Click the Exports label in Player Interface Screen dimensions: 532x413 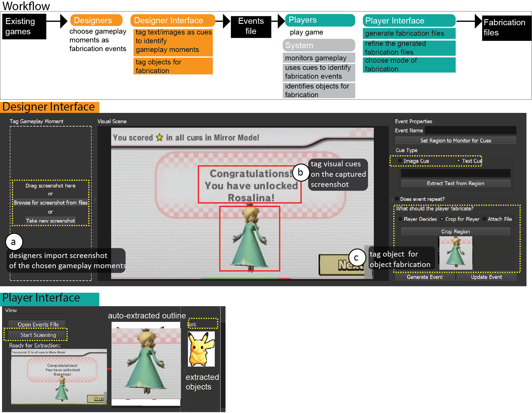(x=192, y=324)
